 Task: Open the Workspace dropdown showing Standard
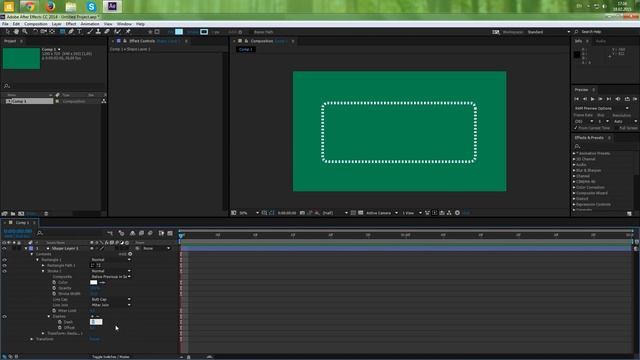(549, 32)
